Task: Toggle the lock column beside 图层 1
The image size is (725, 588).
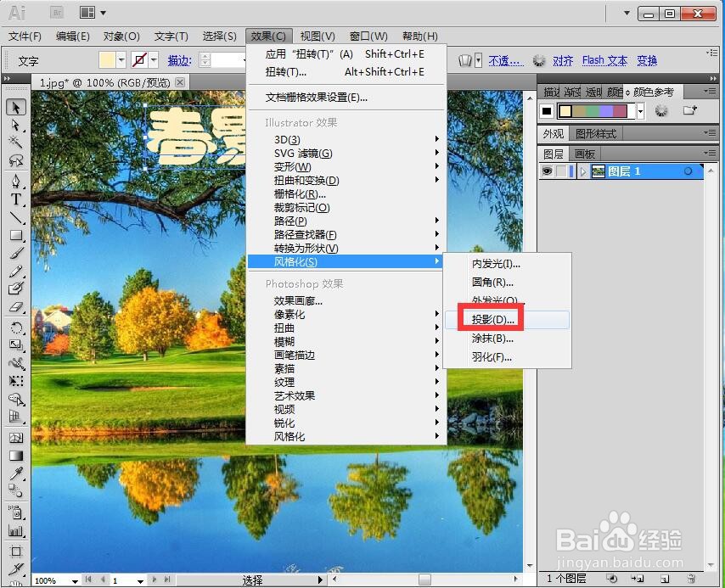Action: click(560, 171)
